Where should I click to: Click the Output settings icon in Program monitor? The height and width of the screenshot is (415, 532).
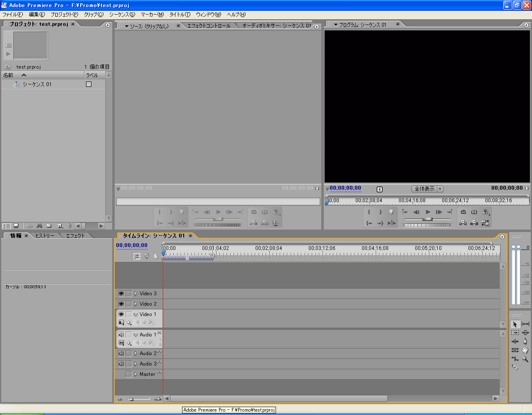[485, 212]
